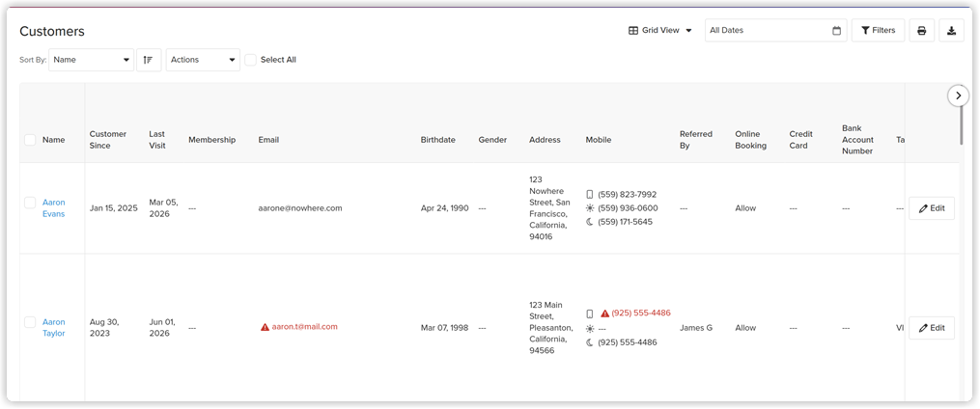Screen dimensions: 980x409
Task: Select the Aaron Taylor row checkbox
Action: 30,322
